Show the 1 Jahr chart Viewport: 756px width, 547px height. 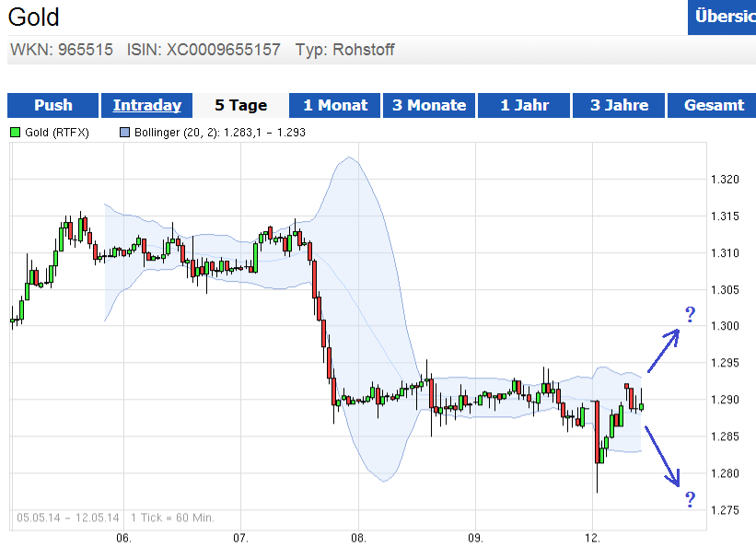524,105
